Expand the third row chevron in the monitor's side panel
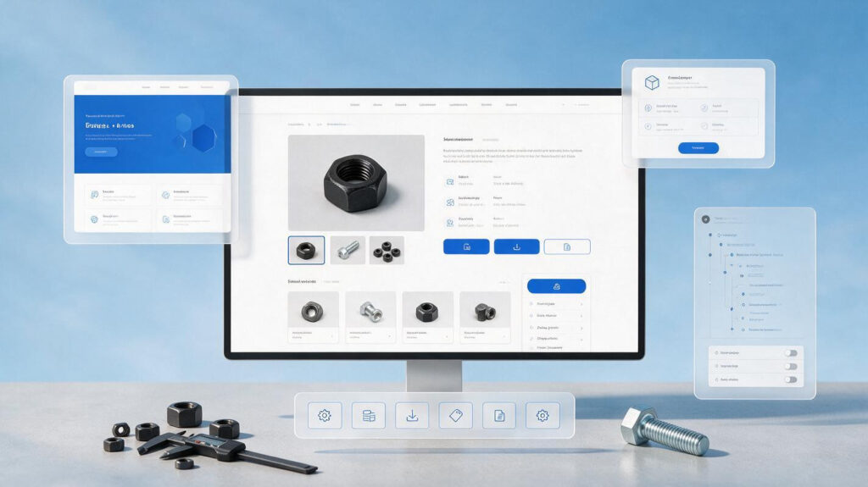868x487 pixels. tap(581, 328)
